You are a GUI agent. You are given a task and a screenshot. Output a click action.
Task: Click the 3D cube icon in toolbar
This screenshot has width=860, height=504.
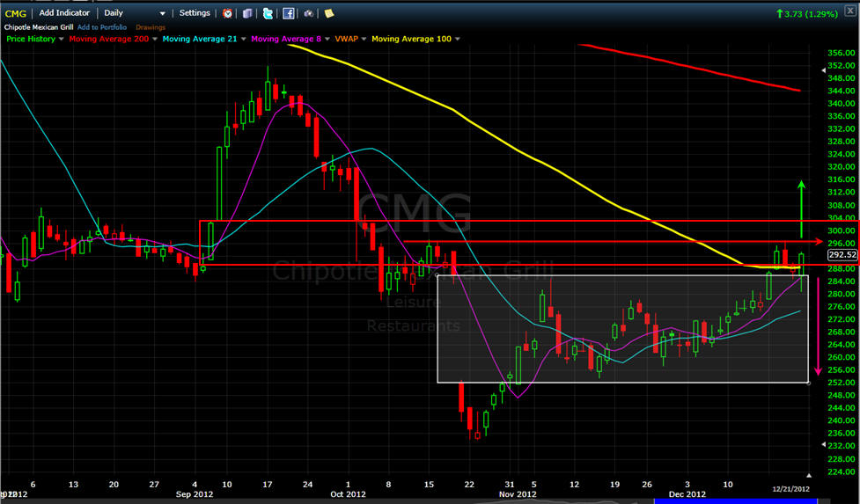[x=247, y=13]
